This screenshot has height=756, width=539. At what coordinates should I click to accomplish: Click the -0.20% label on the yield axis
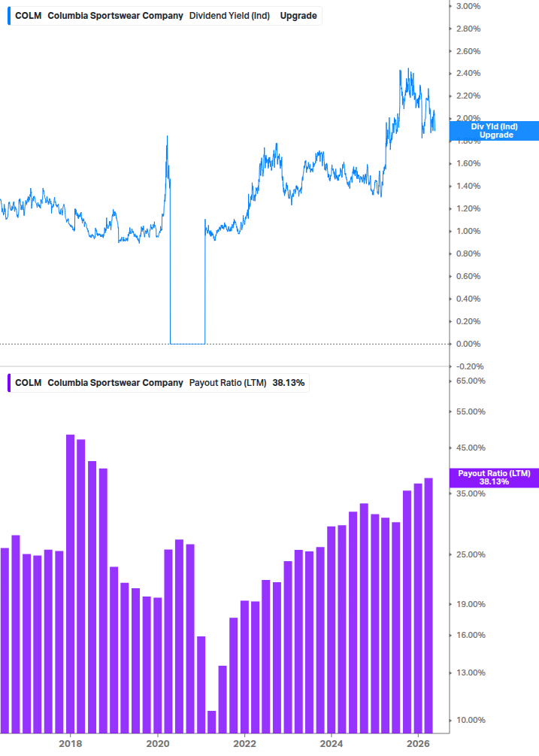(x=470, y=366)
